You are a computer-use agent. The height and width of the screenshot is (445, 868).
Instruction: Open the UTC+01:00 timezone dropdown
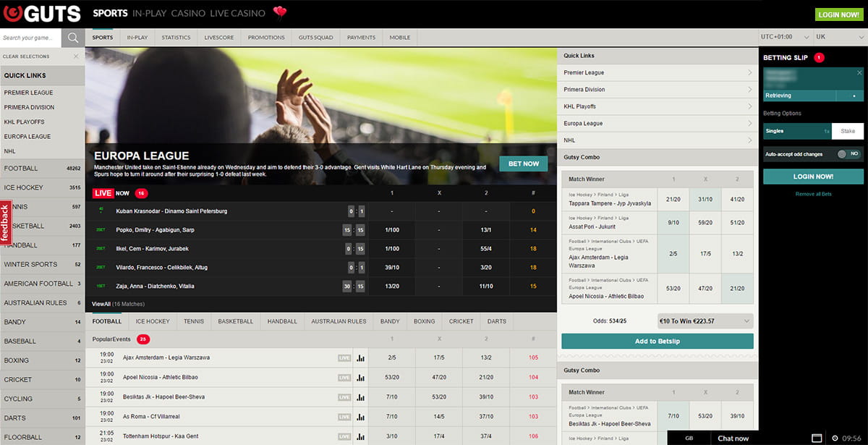pyautogui.click(x=784, y=37)
